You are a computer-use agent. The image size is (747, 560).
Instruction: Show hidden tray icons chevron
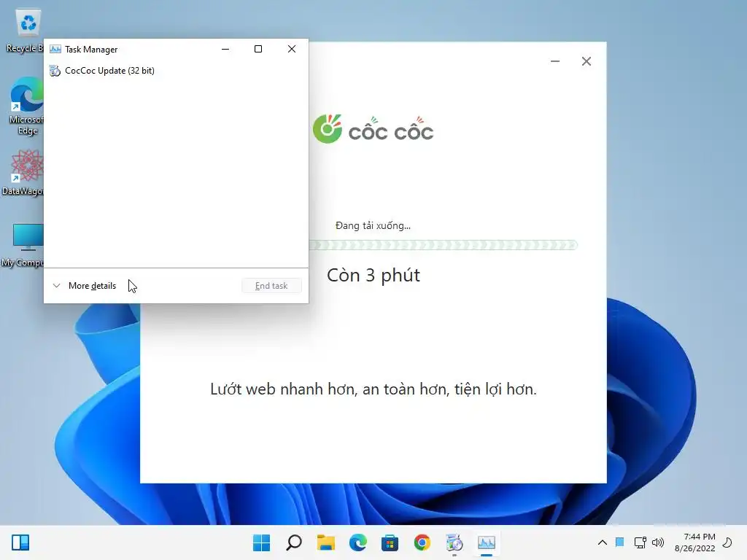602,542
